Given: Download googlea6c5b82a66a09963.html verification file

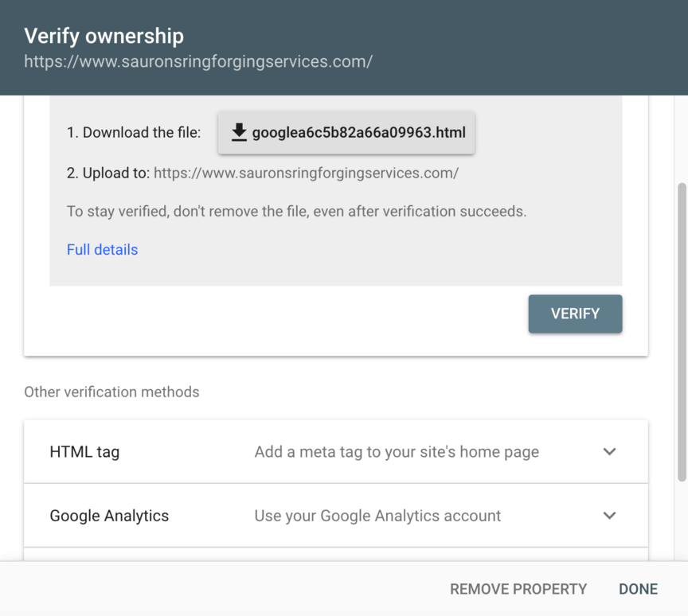Looking at the screenshot, I should point(346,132).
